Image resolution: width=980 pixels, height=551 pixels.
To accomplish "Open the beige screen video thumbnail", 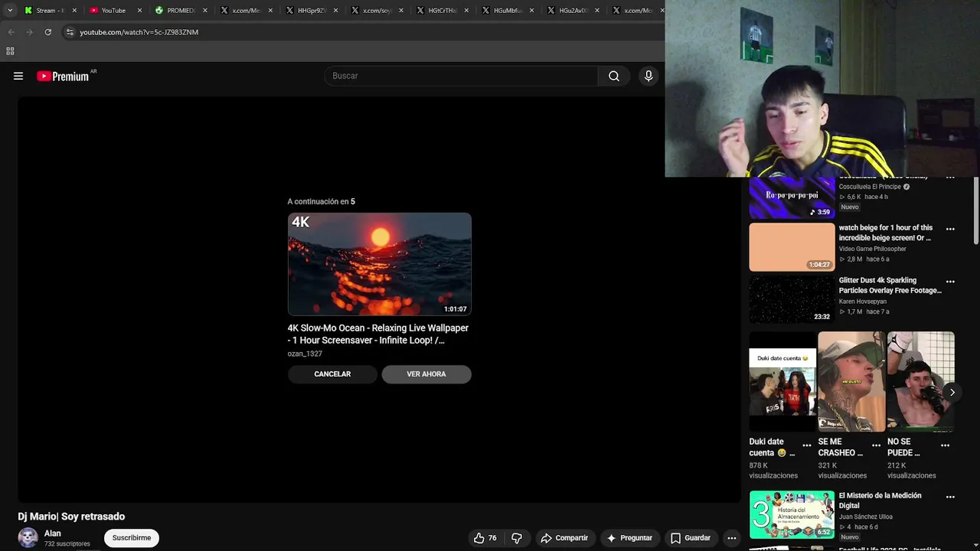I will click(792, 247).
